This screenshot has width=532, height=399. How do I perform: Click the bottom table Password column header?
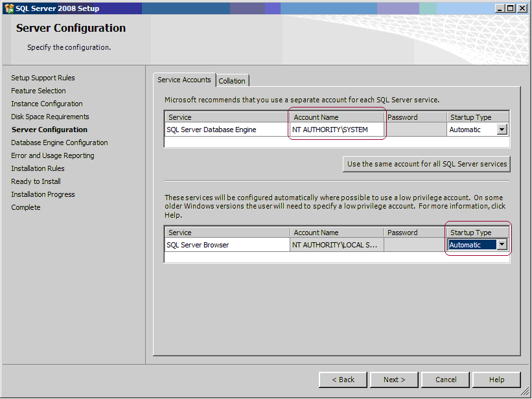415,233
